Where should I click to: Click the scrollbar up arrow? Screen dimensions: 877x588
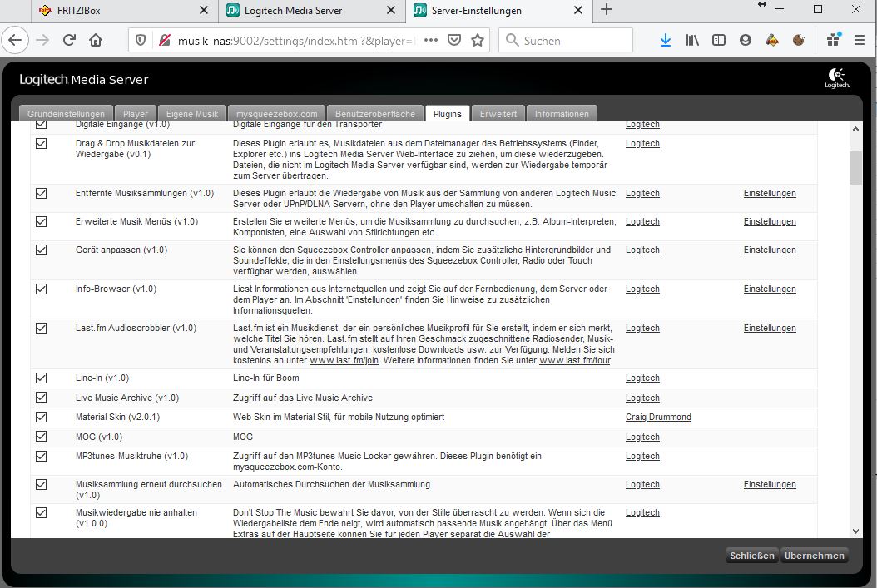click(x=855, y=129)
